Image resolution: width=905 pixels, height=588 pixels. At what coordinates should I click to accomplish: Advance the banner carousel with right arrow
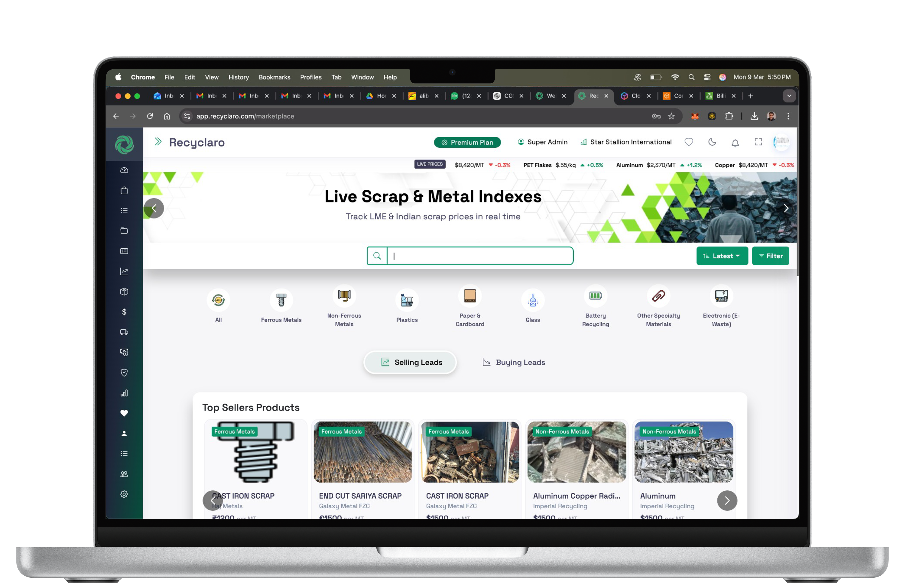point(786,208)
